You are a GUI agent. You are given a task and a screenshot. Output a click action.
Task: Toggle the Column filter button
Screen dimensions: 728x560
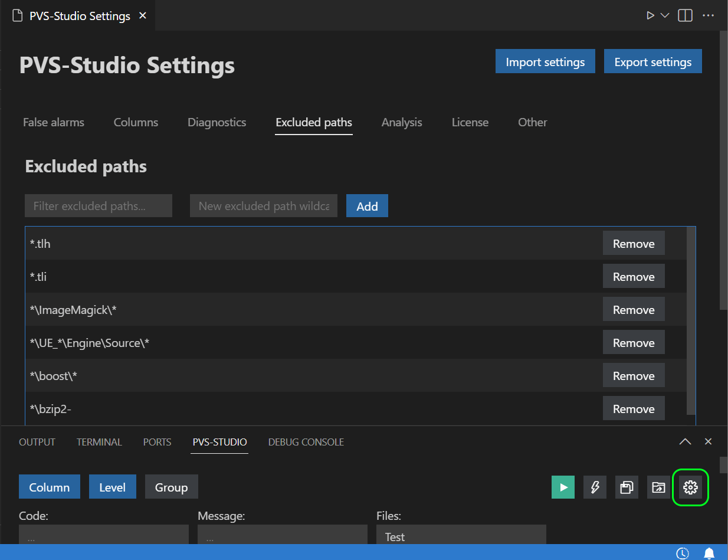pos(49,486)
